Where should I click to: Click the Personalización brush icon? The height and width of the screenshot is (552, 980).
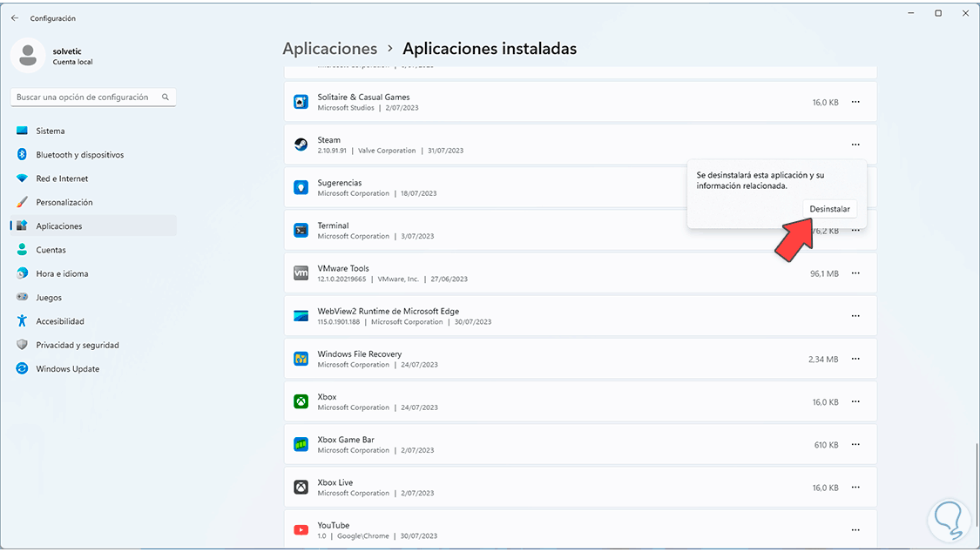(x=22, y=202)
